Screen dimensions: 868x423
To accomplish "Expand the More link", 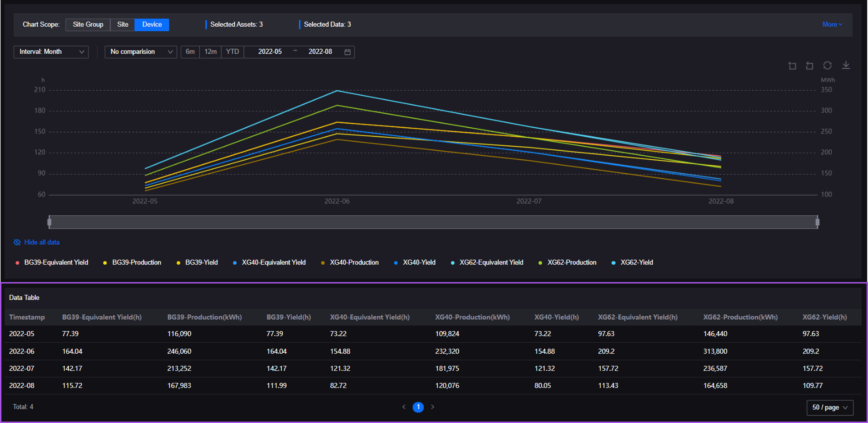I will click(832, 25).
